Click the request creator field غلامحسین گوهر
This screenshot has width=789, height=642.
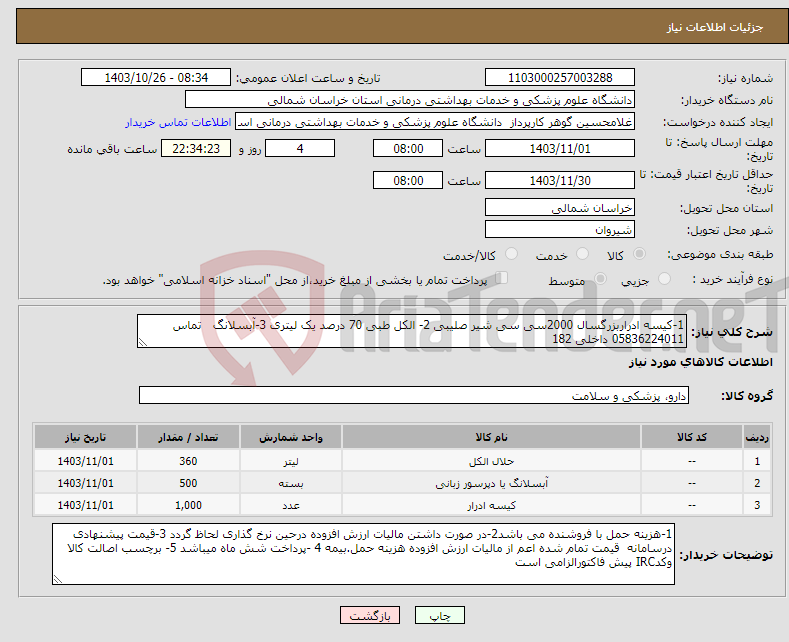click(x=435, y=122)
